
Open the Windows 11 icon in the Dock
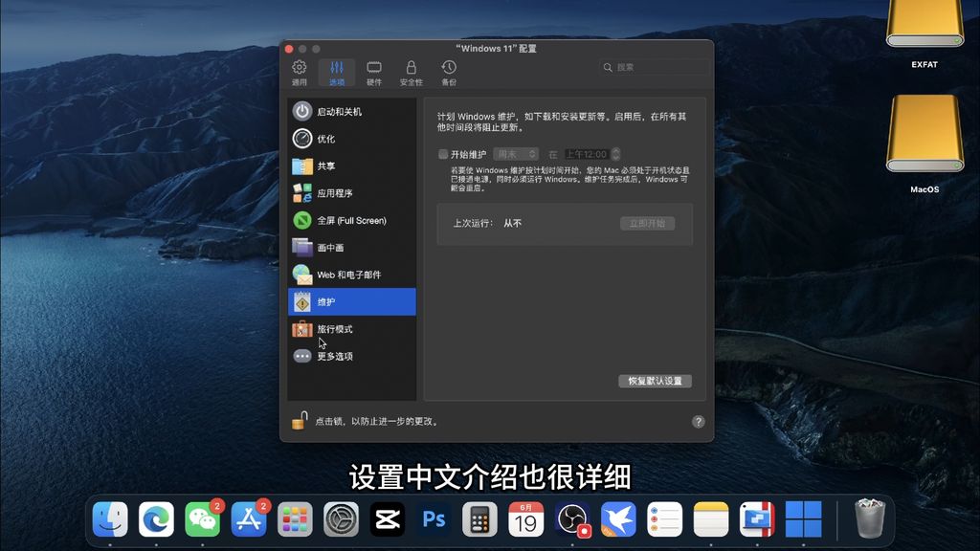click(x=803, y=519)
